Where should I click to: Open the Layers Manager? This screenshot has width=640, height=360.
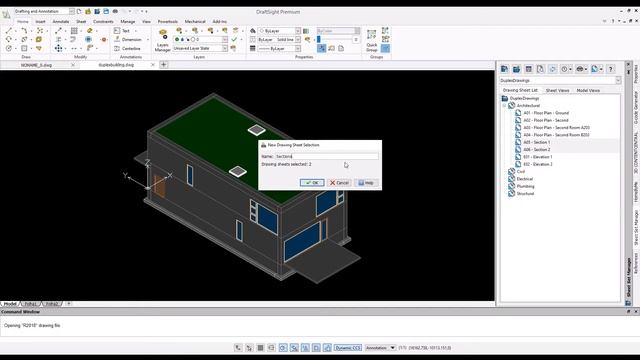162,40
